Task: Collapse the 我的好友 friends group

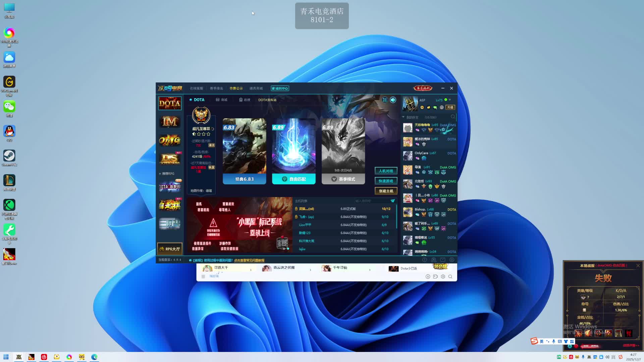Action: click(404, 117)
